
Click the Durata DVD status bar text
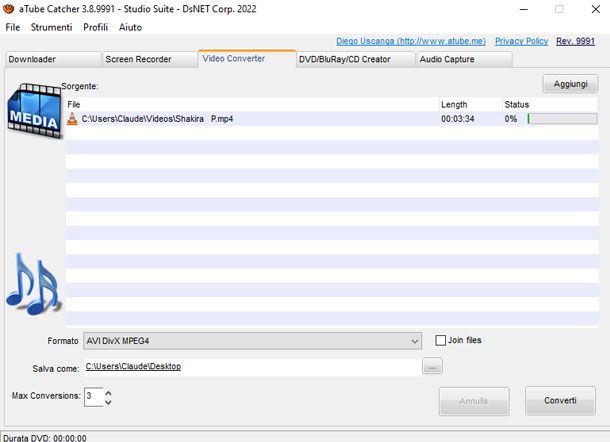click(45, 438)
